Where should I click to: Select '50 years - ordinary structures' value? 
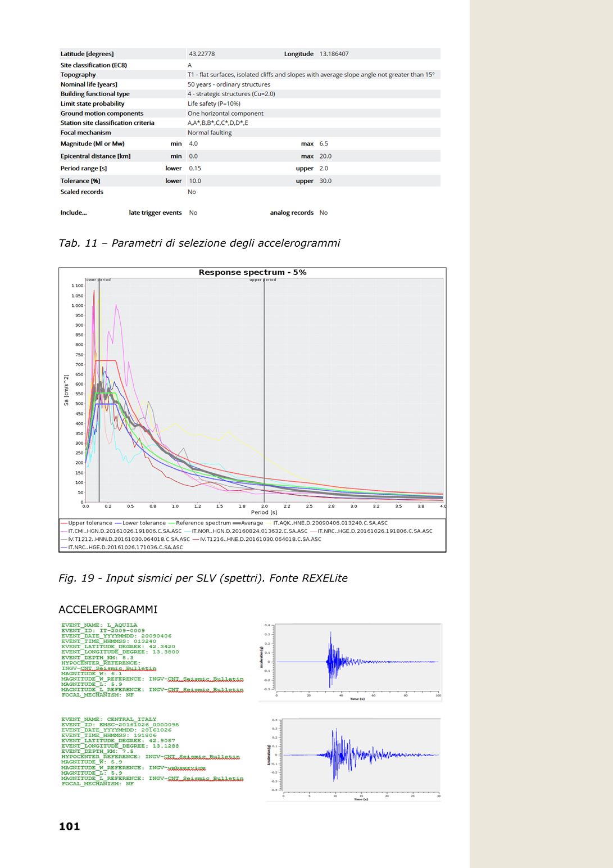(x=229, y=84)
